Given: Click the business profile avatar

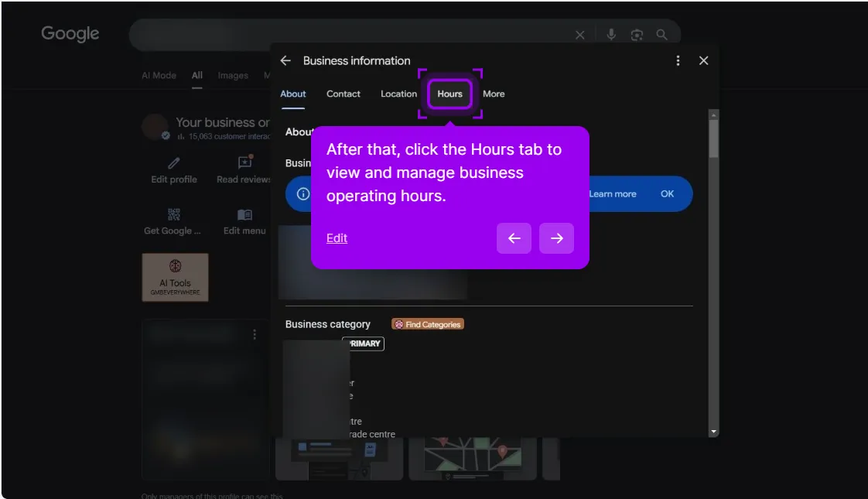Looking at the screenshot, I should [x=155, y=127].
